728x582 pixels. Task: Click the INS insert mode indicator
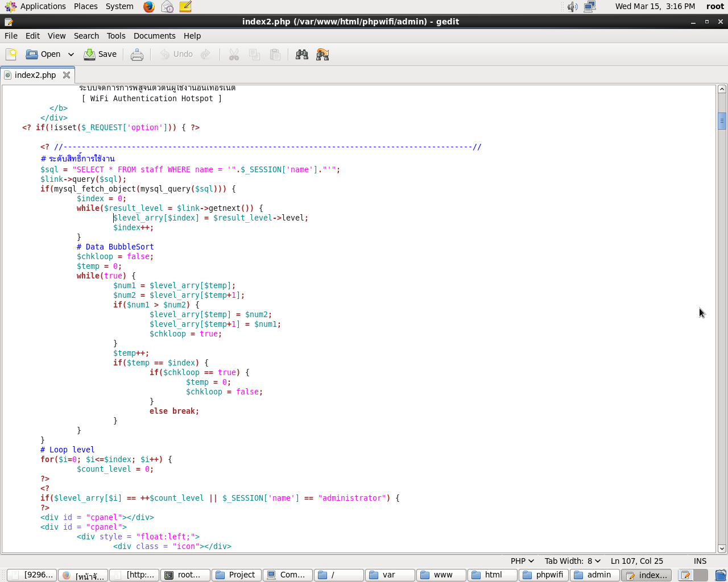(700, 560)
